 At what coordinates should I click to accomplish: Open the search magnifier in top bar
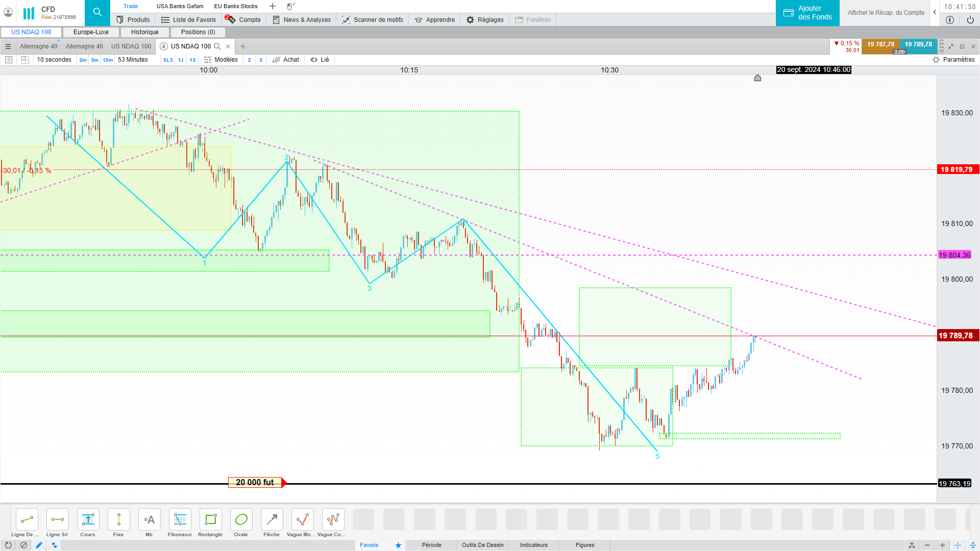click(97, 13)
